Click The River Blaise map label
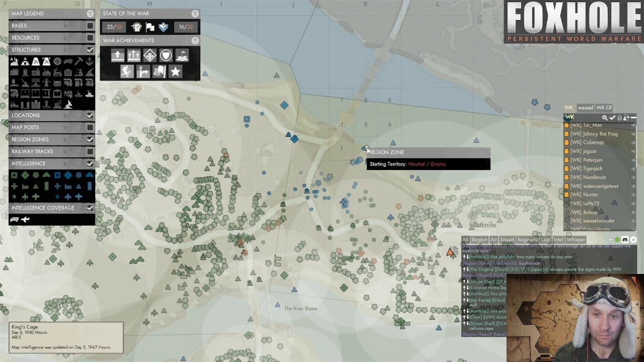 [300, 308]
